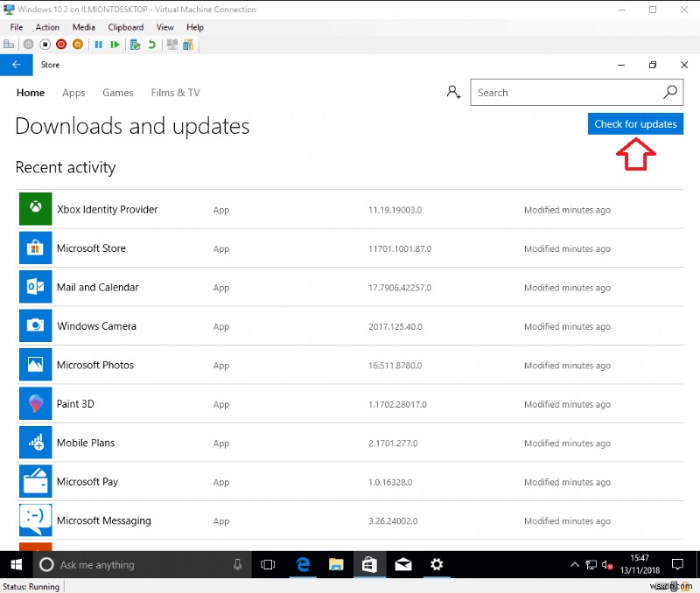Send Ctrl+Alt+Delete to the virtual machine
Image resolution: width=700 pixels, height=593 pixels.
9,45
